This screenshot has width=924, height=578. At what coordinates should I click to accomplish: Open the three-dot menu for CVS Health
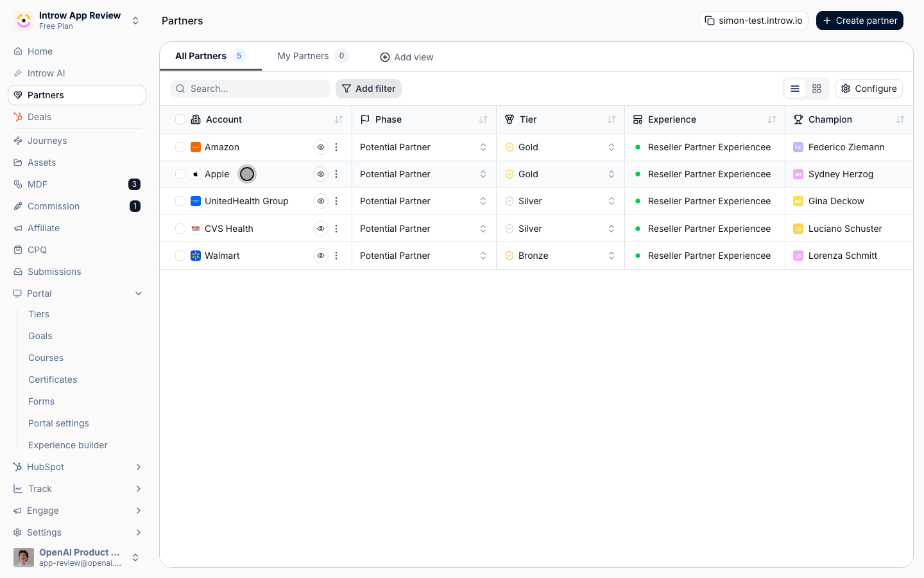(x=336, y=229)
